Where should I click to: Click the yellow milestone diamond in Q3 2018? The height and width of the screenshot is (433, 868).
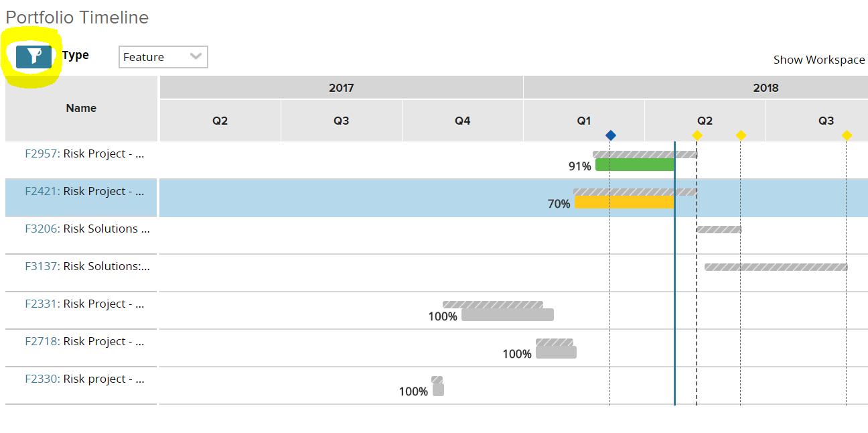pos(847,135)
